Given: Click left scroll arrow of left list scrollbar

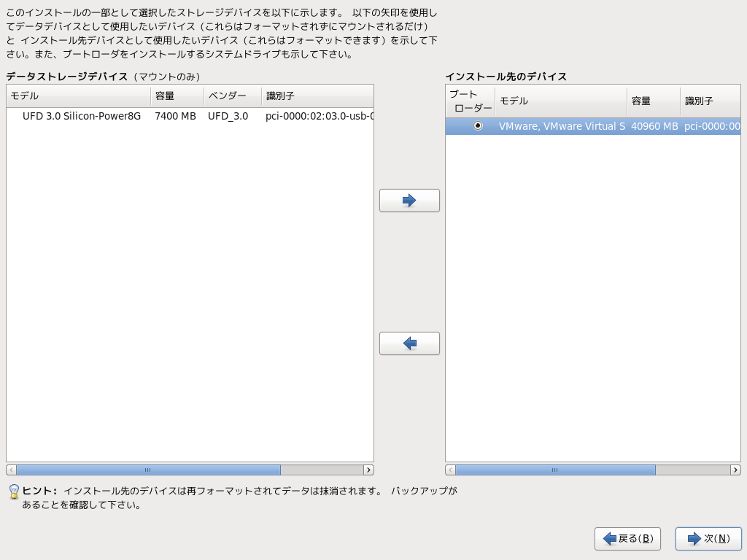Looking at the screenshot, I should pos(11,470).
